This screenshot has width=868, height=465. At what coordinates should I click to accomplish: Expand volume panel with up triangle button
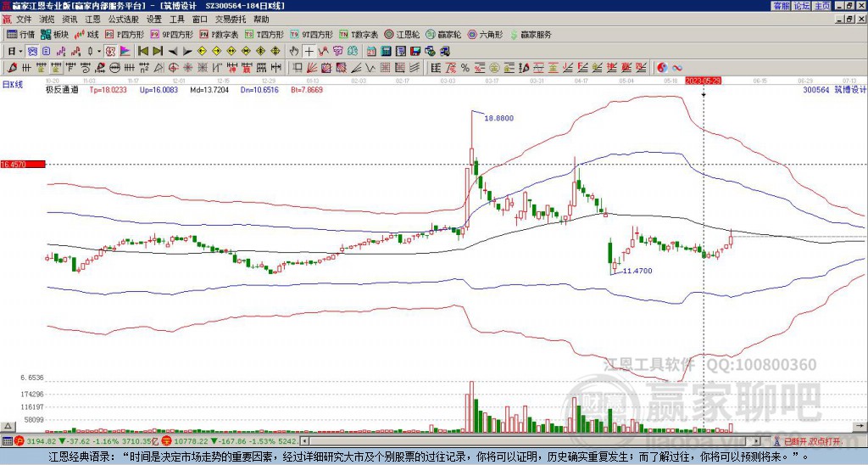point(8,426)
